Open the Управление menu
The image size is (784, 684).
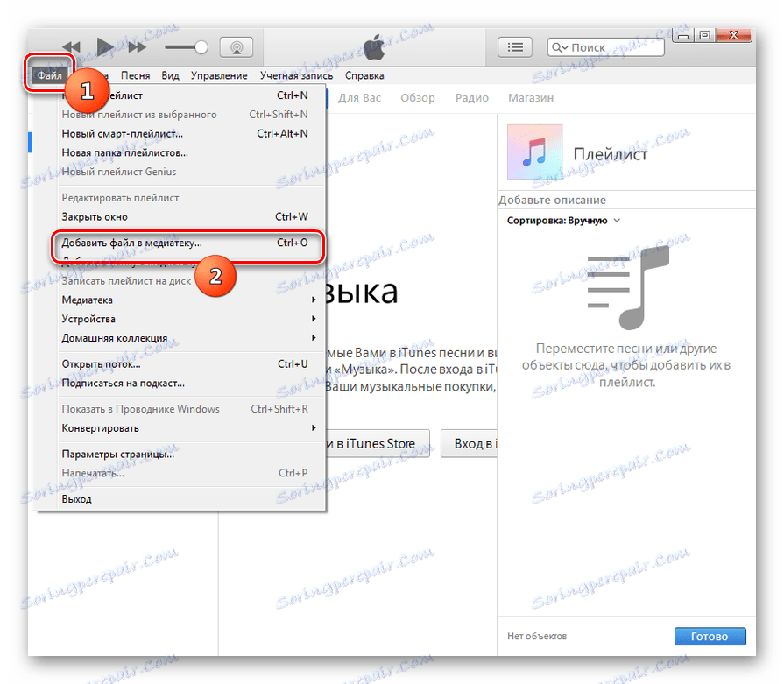tap(219, 75)
